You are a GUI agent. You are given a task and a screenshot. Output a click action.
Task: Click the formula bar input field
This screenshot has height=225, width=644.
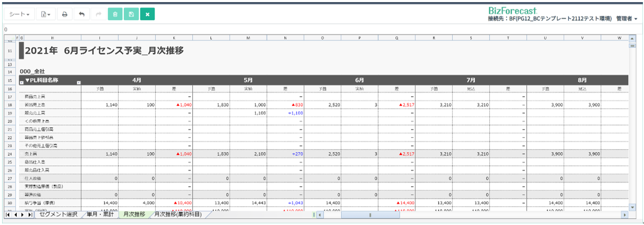(313, 29)
